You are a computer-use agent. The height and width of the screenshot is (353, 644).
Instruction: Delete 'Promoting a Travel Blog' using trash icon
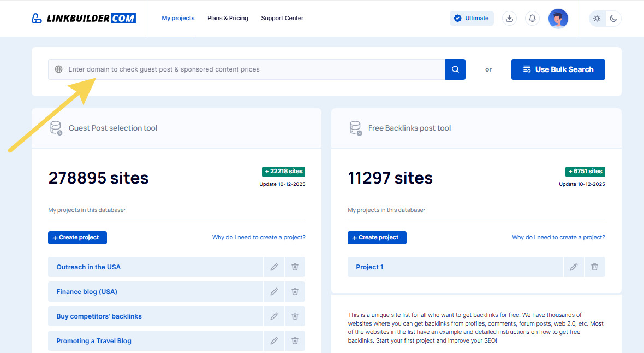295,340
